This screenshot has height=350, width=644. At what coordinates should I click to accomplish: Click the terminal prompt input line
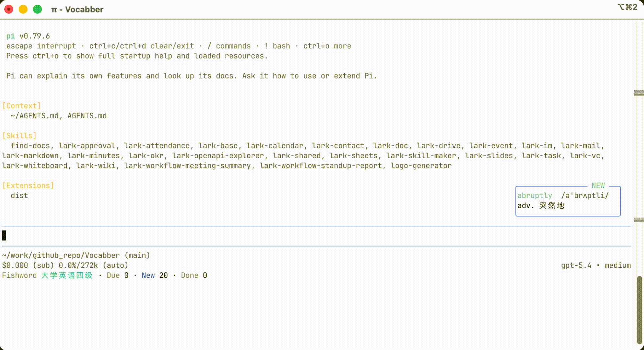coord(316,236)
